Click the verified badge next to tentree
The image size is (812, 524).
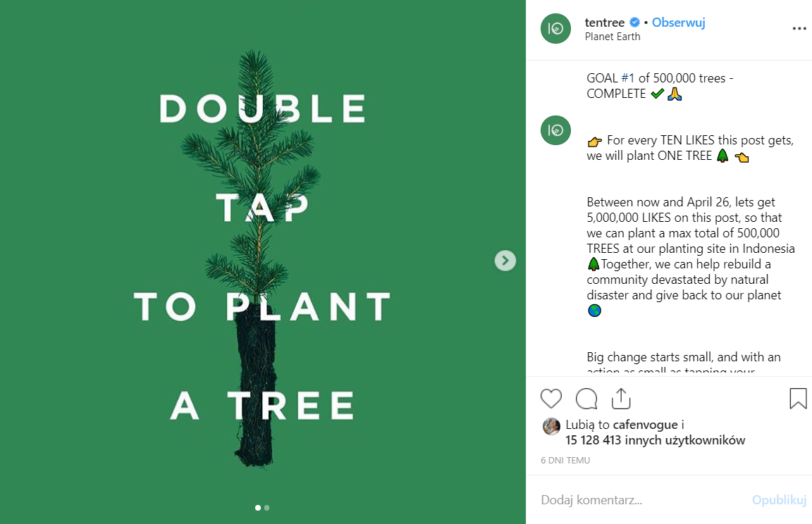pyautogui.click(x=634, y=23)
